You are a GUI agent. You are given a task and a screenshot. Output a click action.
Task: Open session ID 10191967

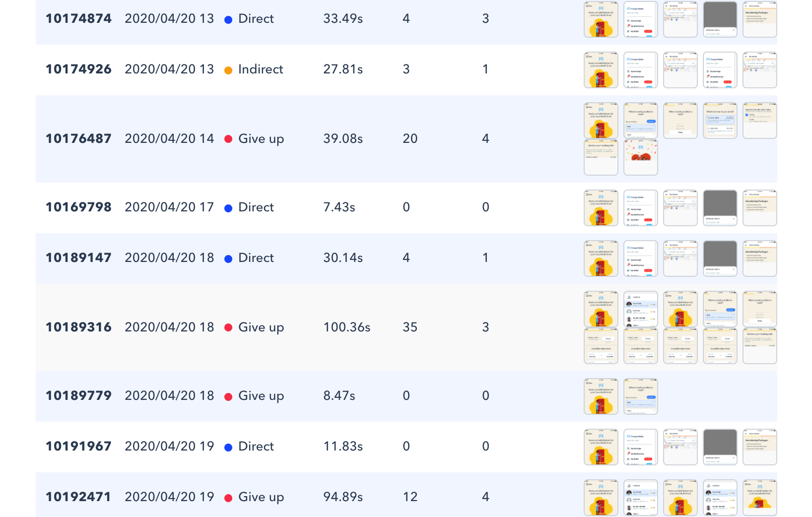(78, 447)
